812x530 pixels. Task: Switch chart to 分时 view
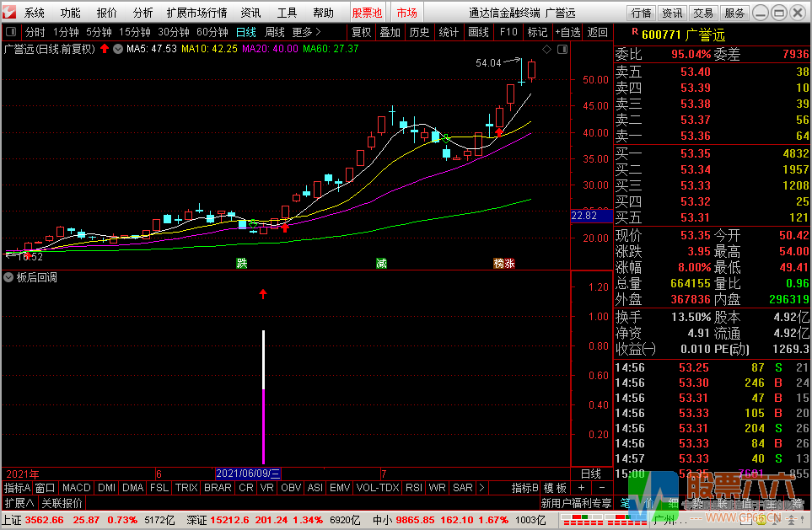35,32
